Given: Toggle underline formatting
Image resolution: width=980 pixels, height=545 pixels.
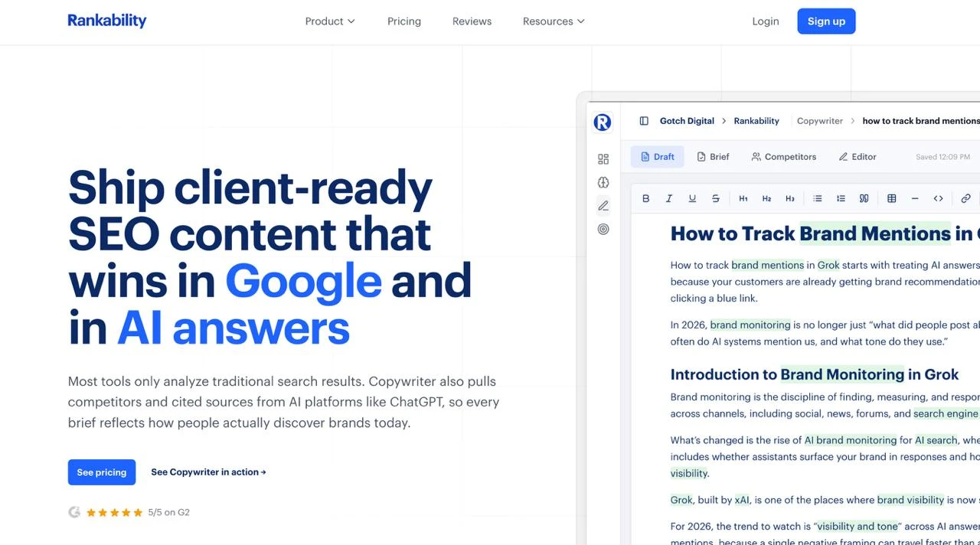Looking at the screenshot, I should pos(692,198).
